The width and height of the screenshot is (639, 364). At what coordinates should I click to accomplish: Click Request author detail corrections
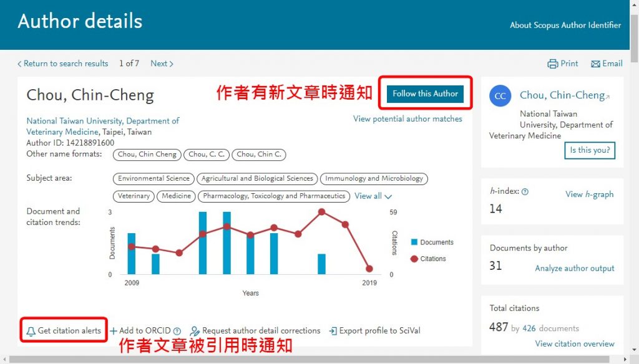pos(261,330)
